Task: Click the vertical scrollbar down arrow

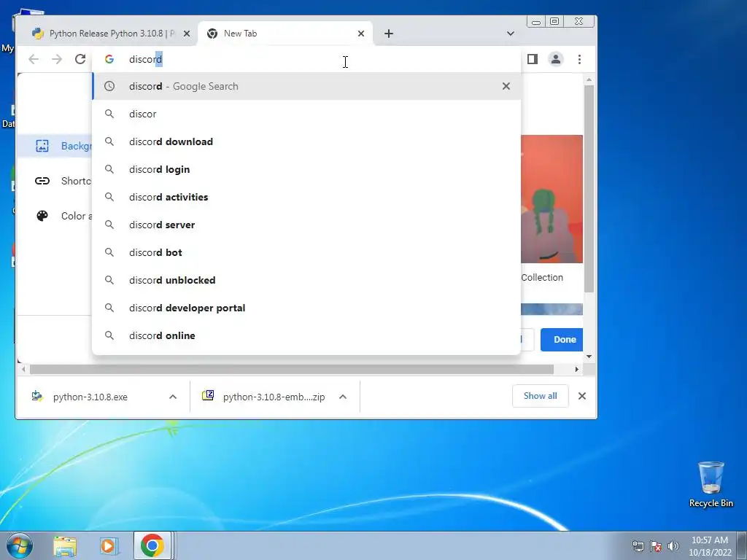Action: coord(589,356)
